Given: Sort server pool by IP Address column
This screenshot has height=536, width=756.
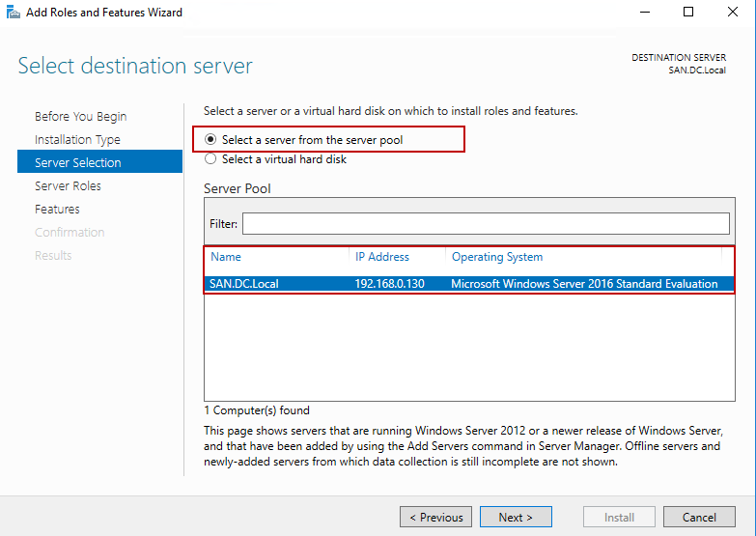Looking at the screenshot, I should (382, 257).
